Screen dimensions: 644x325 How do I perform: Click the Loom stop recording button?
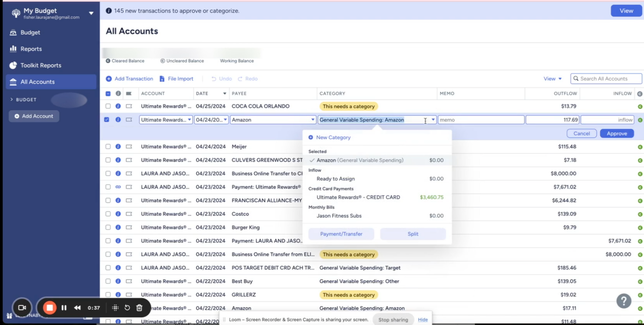50,308
